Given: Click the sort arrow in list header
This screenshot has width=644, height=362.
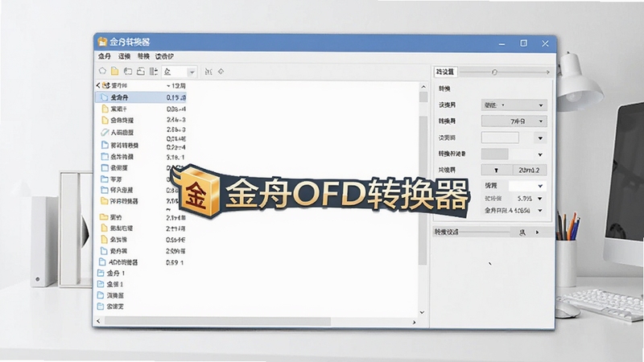Looking at the screenshot, I should pos(168,86).
